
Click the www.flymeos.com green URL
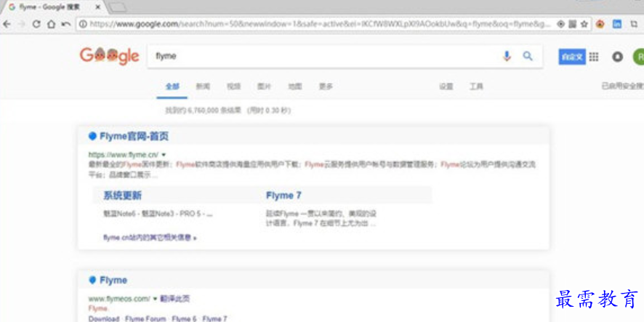(x=119, y=299)
